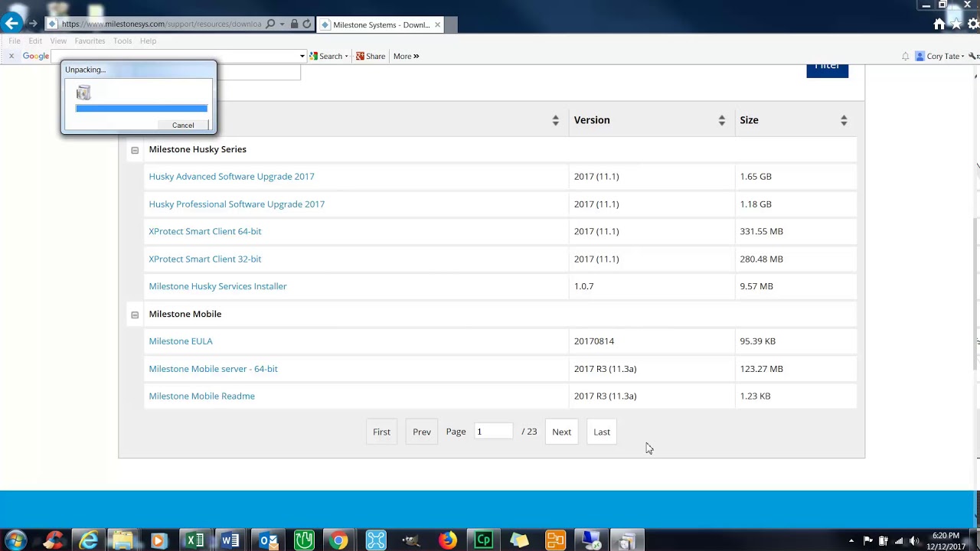The image size is (980, 551).
Task: Close the Milestone Systems tab
Action: [x=437, y=24]
